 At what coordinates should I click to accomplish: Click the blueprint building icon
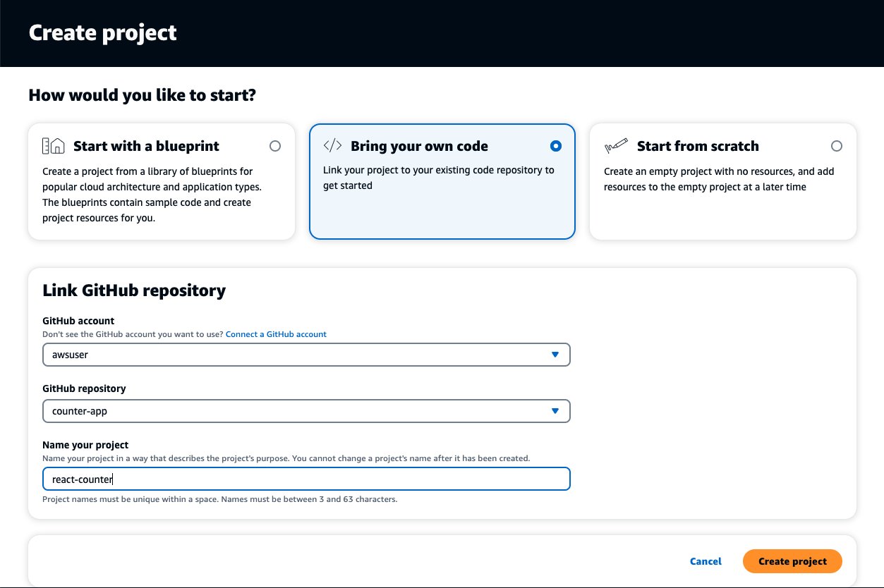pyautogui.click(x=54, y=146)
